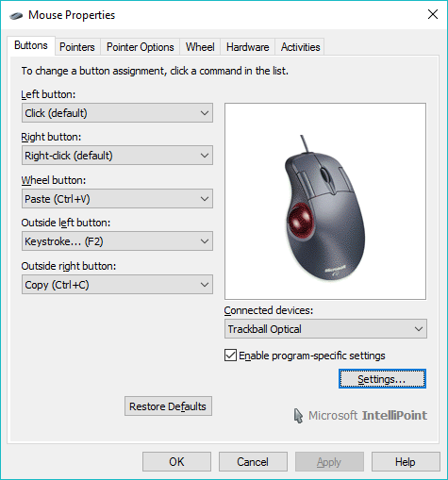448x480 pixels.
Task: Confirm with the OK button
Action: (x=176, y=462)
